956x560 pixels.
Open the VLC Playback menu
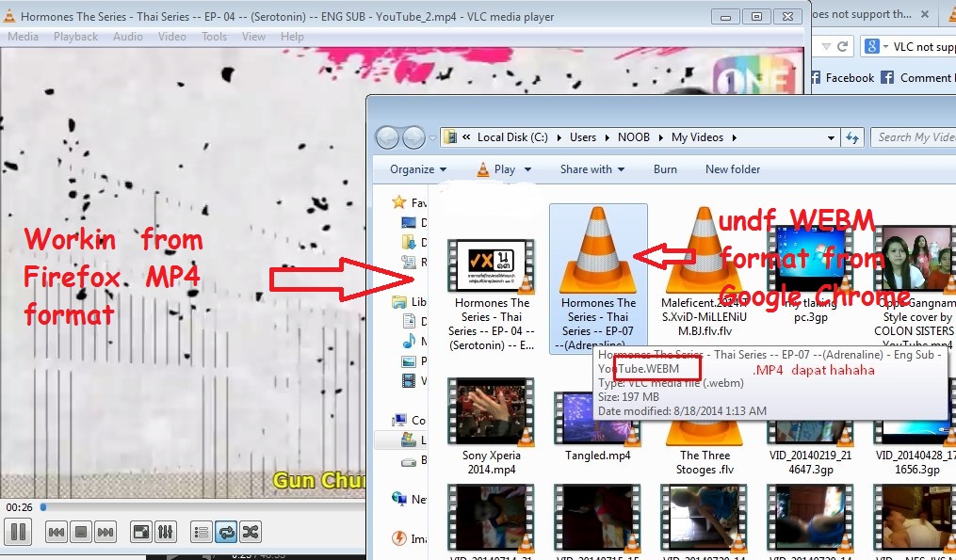click(x=75, y=37)
